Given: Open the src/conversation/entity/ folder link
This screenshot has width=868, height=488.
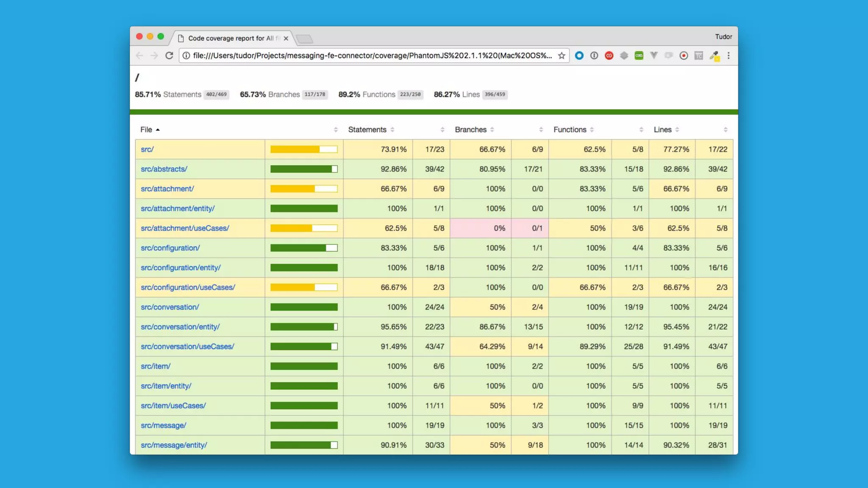Looking at the screenshot, I should coord(180,327).
